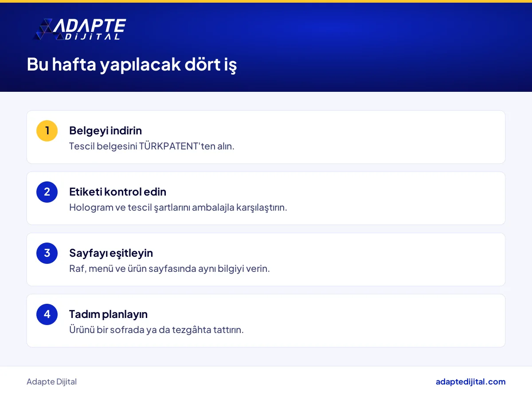Select the "Belgeyi indirin" title
Viewport: 532px width, 404px height.
tap(106, 131)
